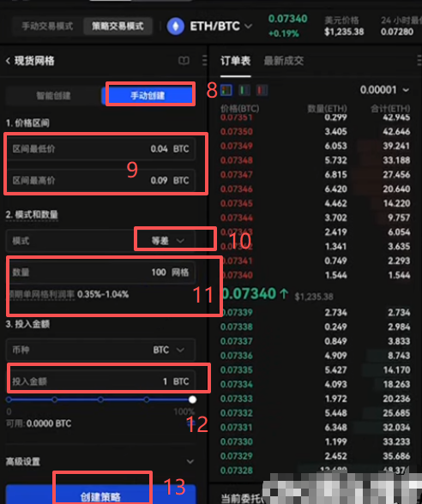The width and height of the screenshot is (422, 504).
Task: Show sell orders only view icon
Action: pos(262,90)
